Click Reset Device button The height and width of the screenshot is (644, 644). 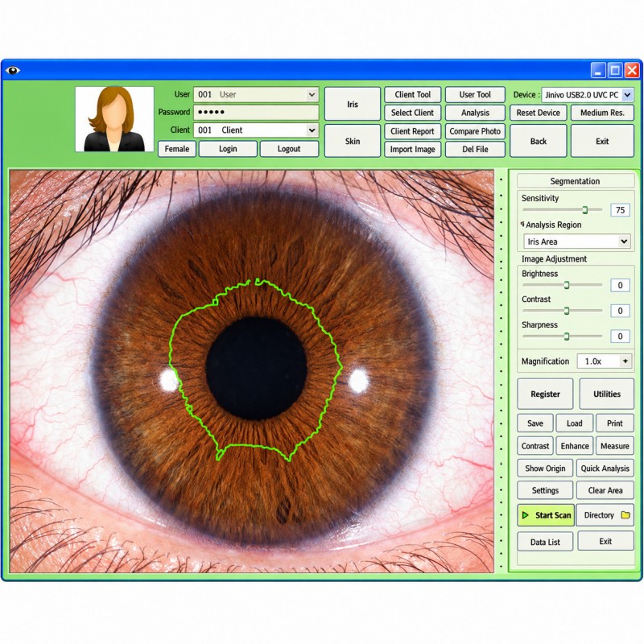click(539, 113)
